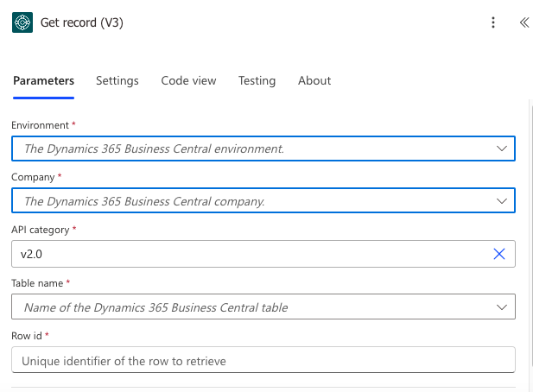Expand the Table name dropdown chevron
The width and height of the screenshot is (533, 392).
click(502, 307)
